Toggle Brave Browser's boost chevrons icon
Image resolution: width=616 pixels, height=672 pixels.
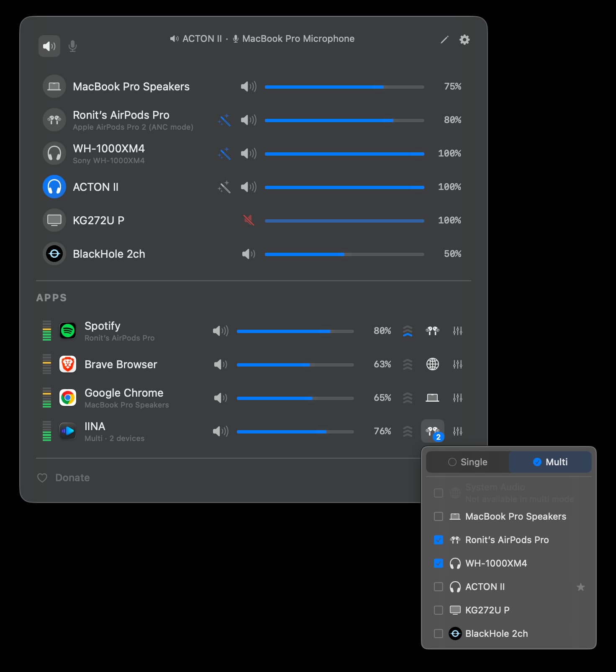tap(408, 364)
